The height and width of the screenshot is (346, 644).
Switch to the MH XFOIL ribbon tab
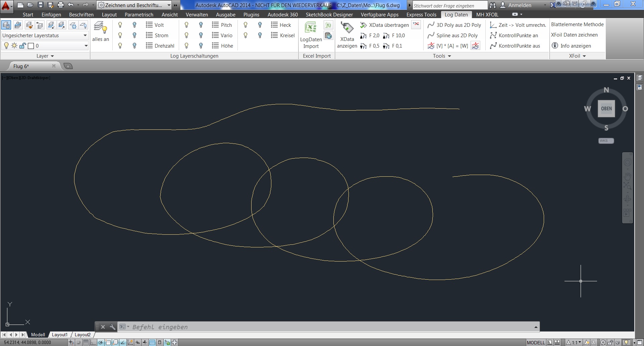click(487, 15)
